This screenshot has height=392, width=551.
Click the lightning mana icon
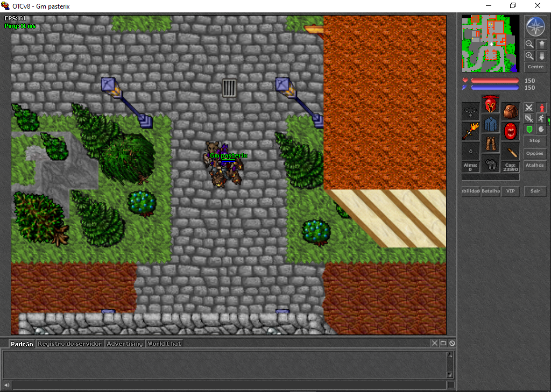pos(465,88)
